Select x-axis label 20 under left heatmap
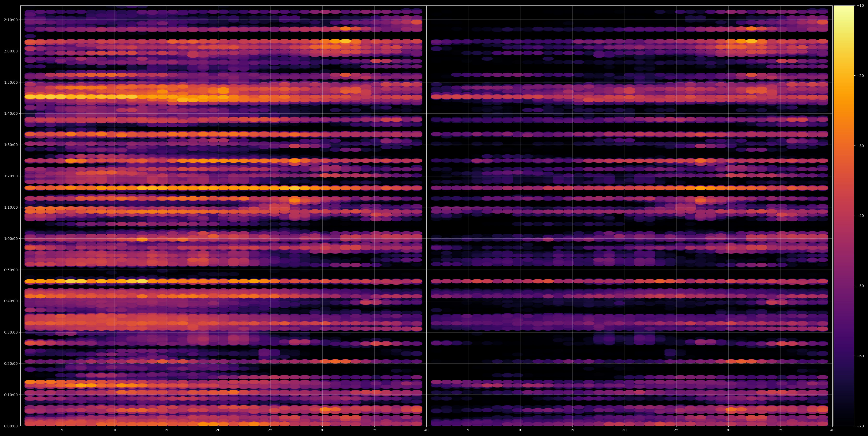 pyautogui.click(x=218, y=430)
